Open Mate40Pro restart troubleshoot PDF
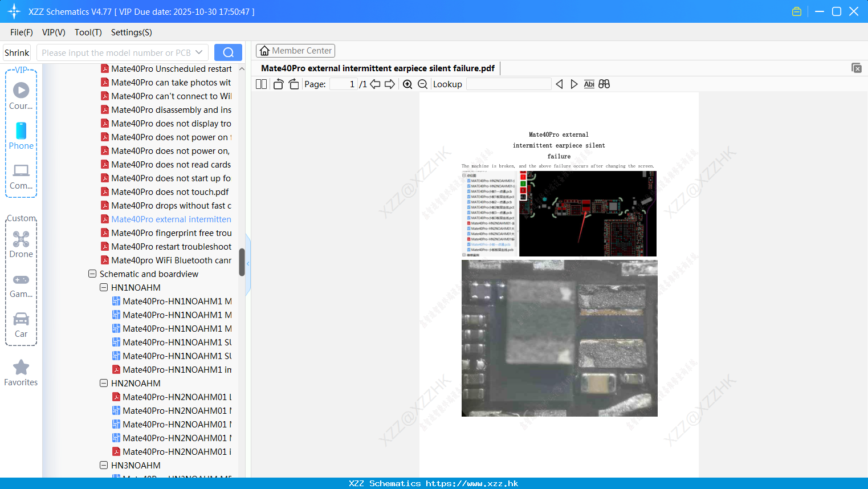868x489 pixels. (166, 246)
